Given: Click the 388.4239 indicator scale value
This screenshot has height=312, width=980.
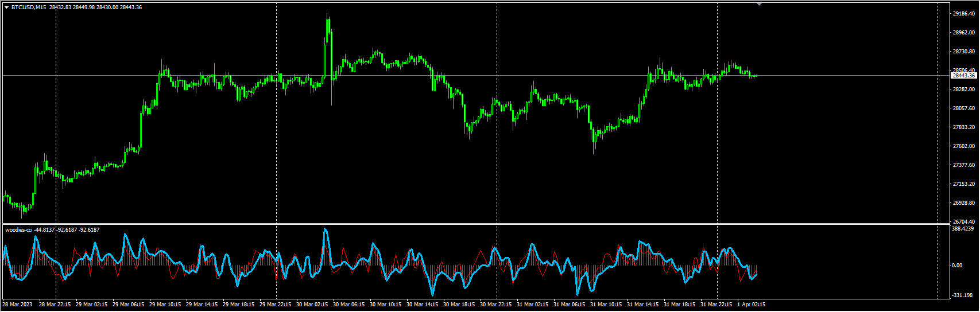Looking at the screenshot, I should (964, 229).
